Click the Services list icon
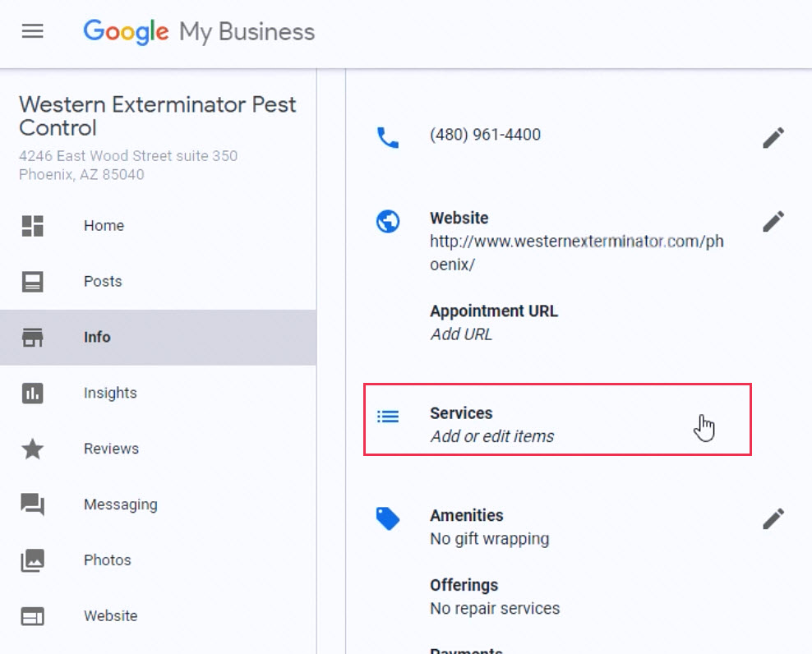The image size is (812, 654). (388, 417)
